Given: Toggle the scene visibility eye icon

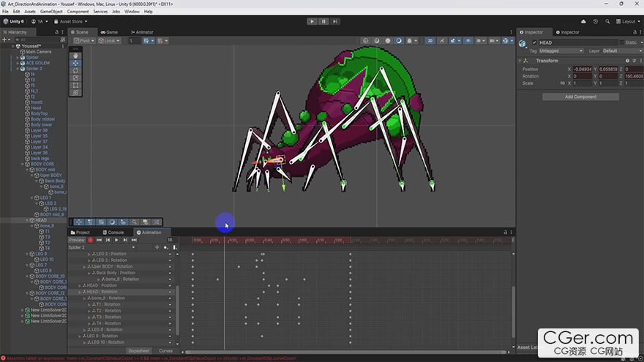Looking at the screenshot, I should coord(468,41).
